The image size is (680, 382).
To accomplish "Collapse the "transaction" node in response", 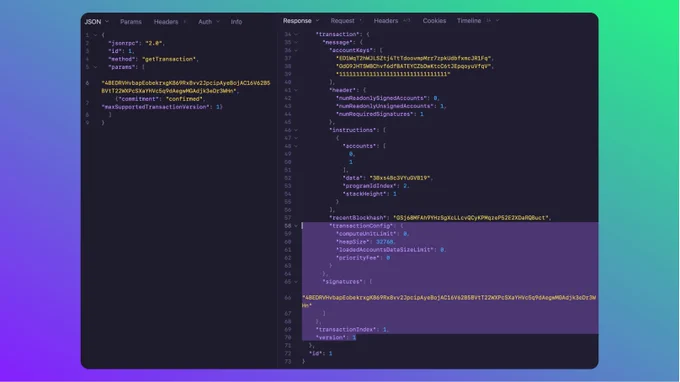I will pos(296,34).
